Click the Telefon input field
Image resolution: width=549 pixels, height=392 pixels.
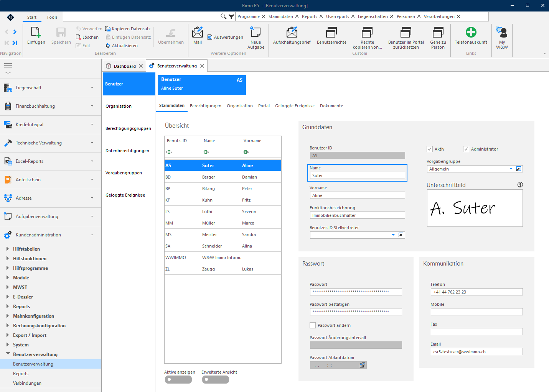click(x=476, y=292)
